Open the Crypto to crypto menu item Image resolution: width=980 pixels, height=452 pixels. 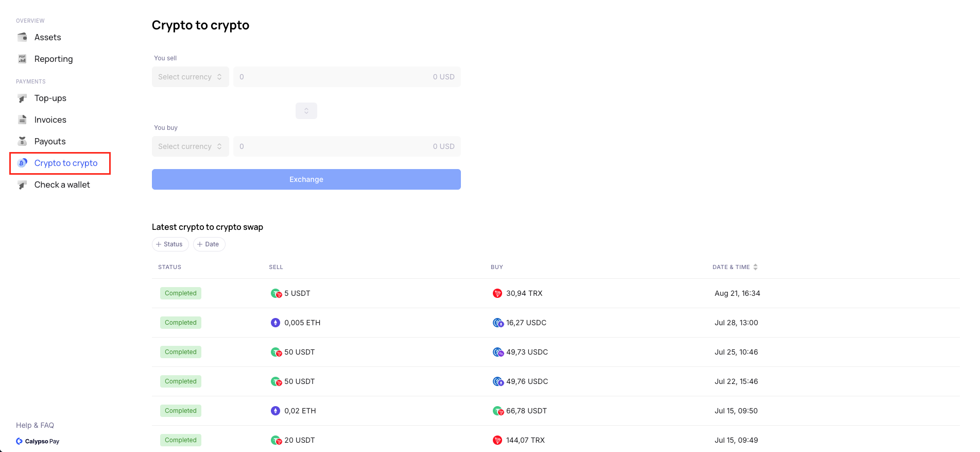(x=65, y=163)
